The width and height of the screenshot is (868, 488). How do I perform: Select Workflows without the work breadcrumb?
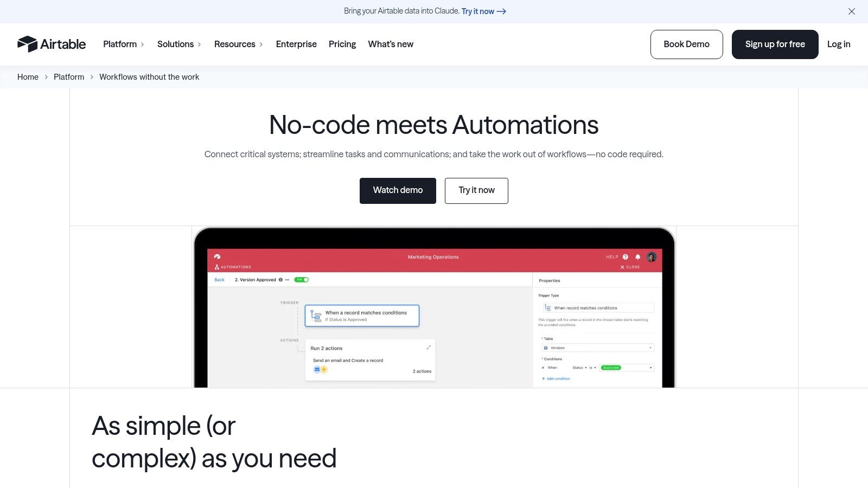(149, 77)
